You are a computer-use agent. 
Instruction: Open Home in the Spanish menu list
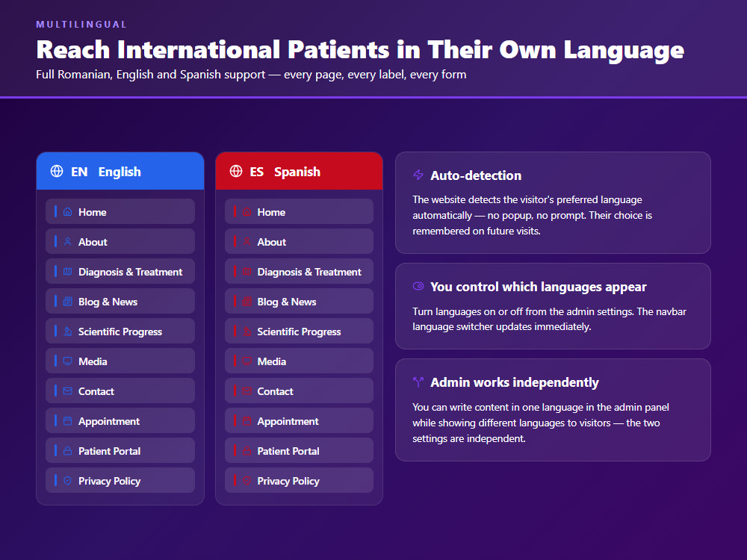pyautogui.click(x=300, y=211)
